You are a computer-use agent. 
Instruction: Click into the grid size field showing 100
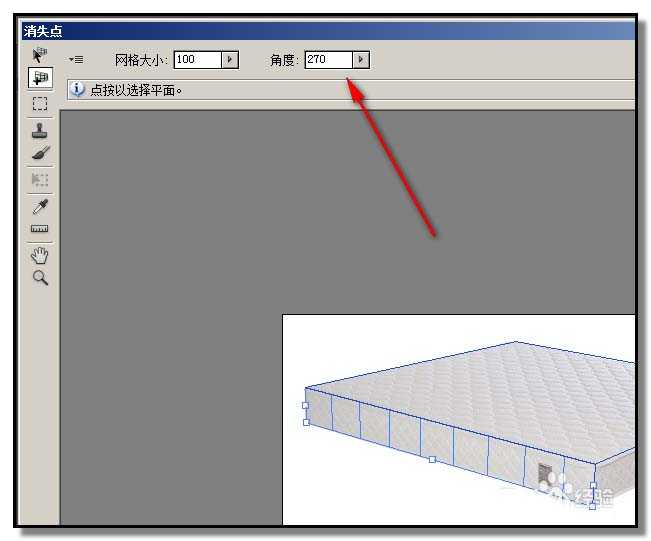point(198,60)
